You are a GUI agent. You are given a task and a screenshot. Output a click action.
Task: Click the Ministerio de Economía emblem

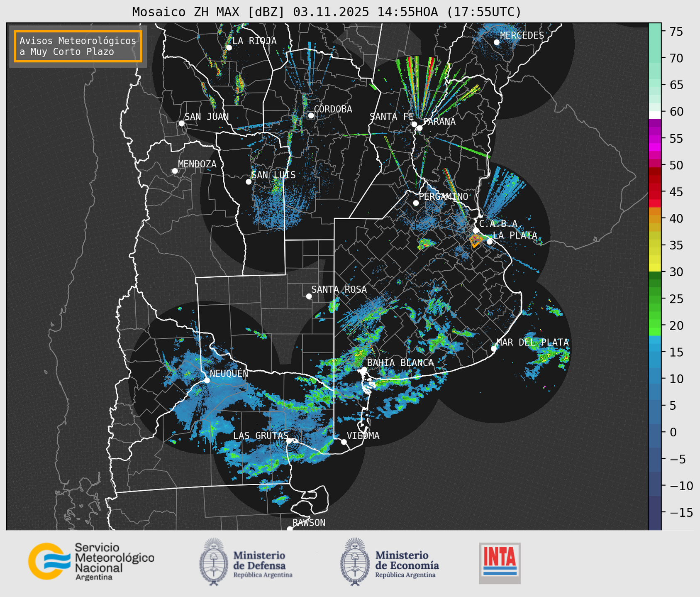354,562
